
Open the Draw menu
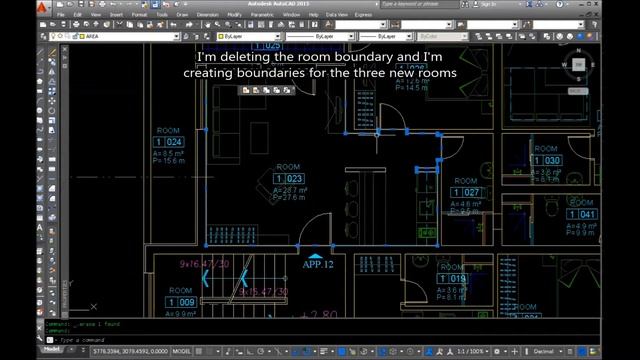point(182,15)
